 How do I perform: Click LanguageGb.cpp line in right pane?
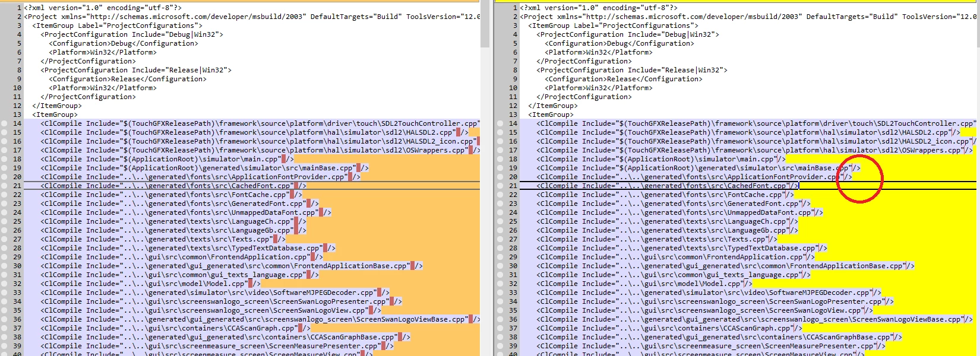point(668,230)
